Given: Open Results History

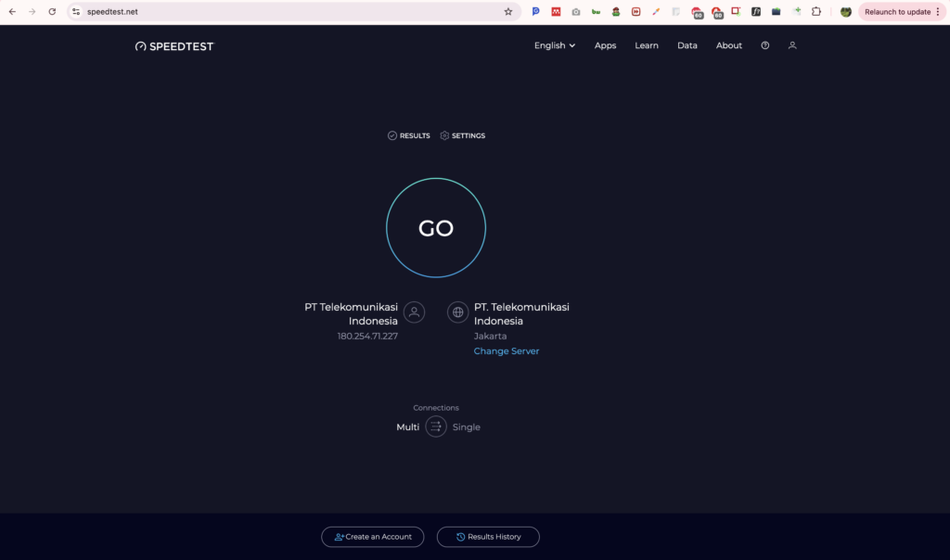Looking at the screenshot, I should 488,537.
